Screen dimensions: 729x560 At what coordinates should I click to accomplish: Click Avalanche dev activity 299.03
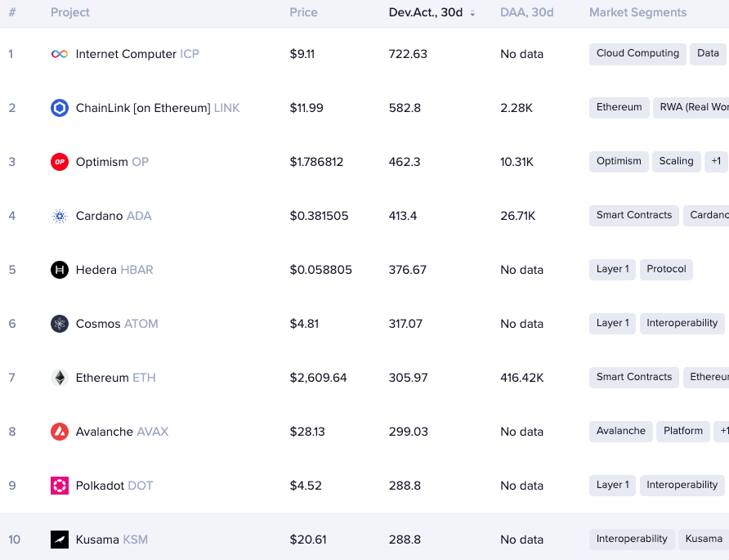[x=408, y=432]
